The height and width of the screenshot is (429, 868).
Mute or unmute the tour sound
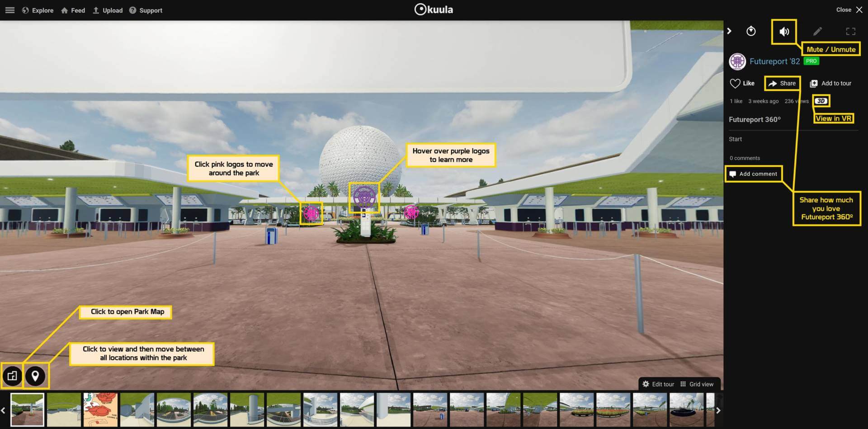(x=784, y=31)
